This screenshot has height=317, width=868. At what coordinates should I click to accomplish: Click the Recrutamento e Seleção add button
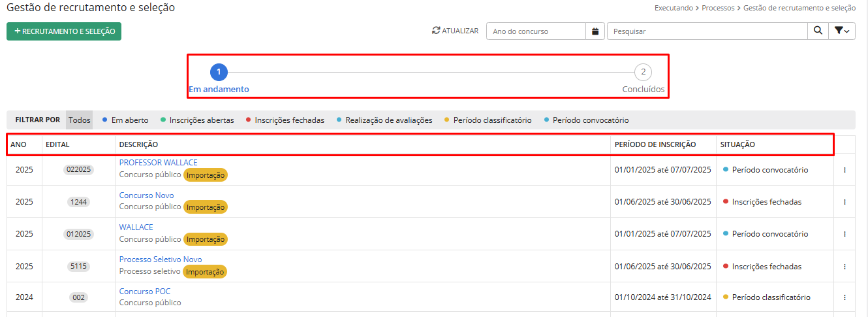64,31
